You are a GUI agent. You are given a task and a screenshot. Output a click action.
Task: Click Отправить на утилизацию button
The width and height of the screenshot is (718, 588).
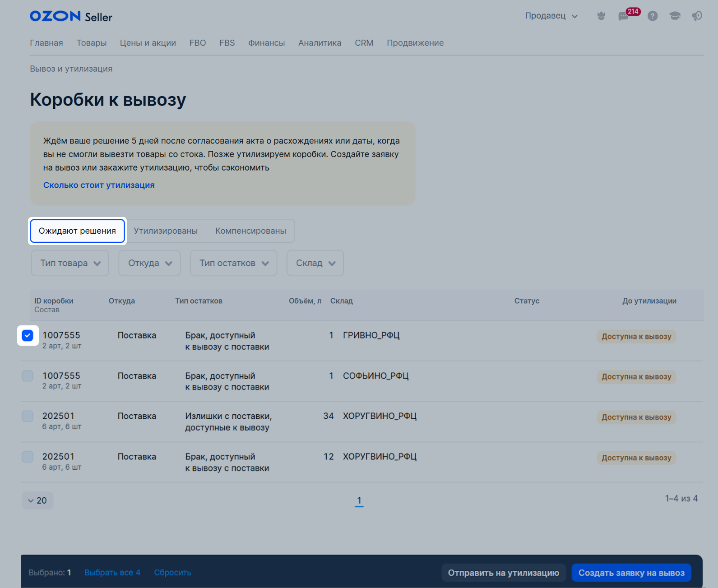[504, 573]
